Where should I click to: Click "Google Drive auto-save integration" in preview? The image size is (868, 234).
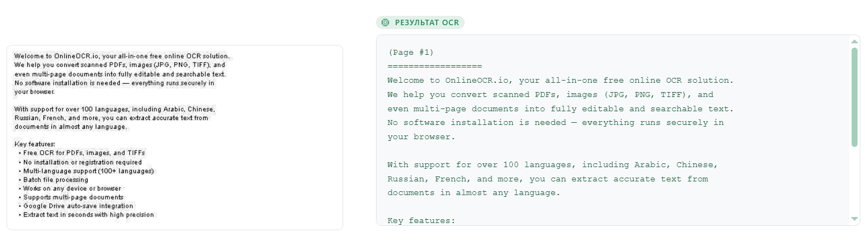click(x=78, y=206)
